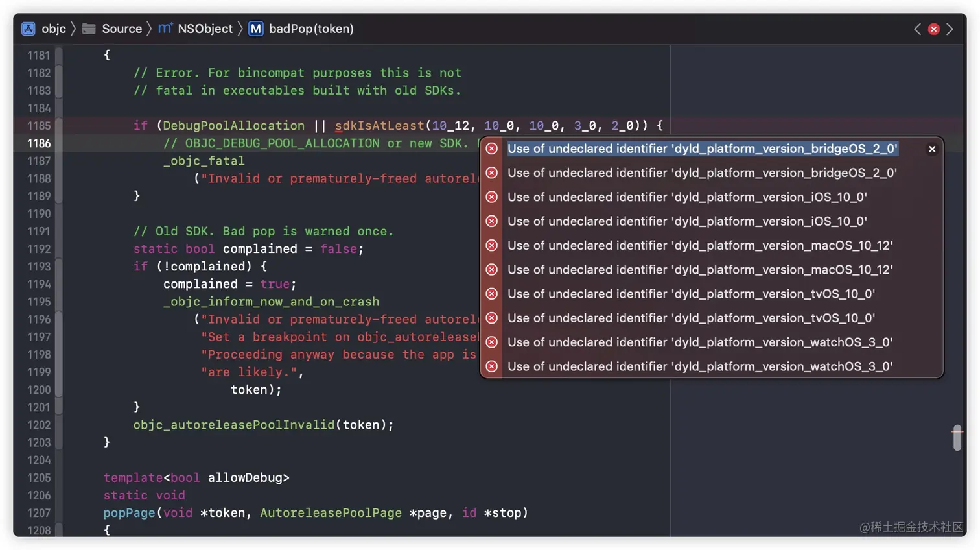
Task: Click line number 1207 in the gutter
Action: (x=39, y=513)
